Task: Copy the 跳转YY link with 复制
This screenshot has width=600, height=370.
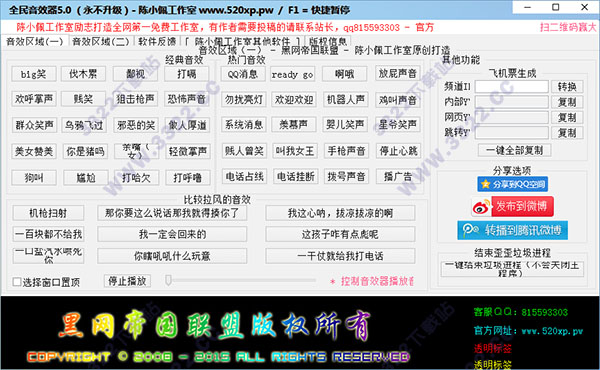Action: [x=567, y=133]
